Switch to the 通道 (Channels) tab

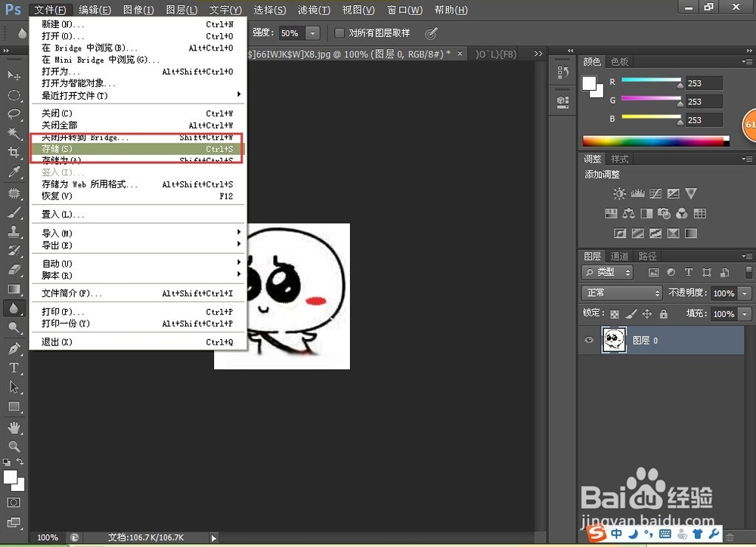(619, 256)
